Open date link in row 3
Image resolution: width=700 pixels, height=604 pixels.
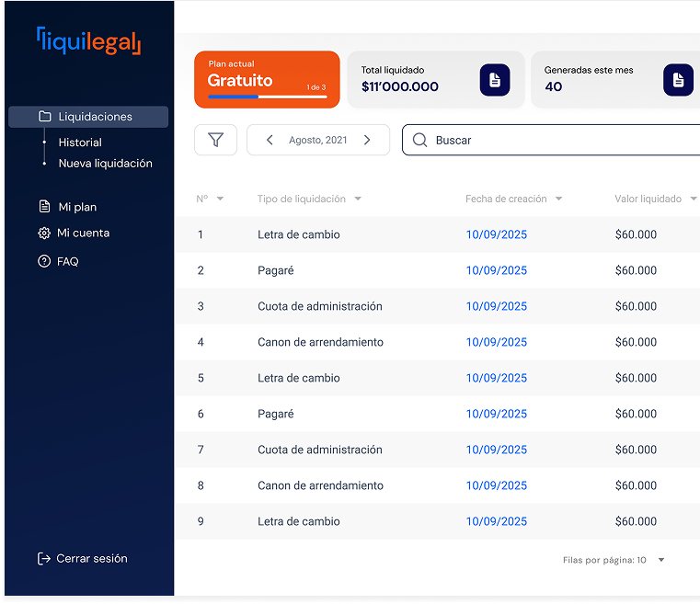[x=497, y=306]
